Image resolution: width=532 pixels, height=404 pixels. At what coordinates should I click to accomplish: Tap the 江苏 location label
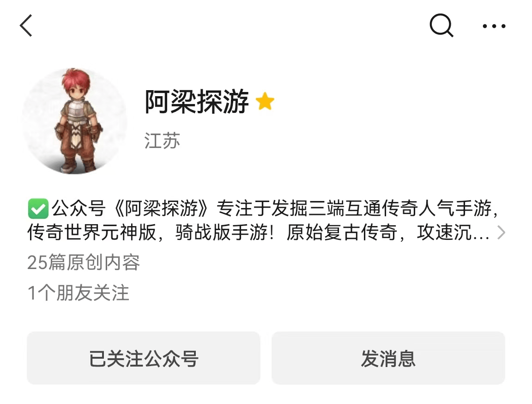[x=162, y=141]
